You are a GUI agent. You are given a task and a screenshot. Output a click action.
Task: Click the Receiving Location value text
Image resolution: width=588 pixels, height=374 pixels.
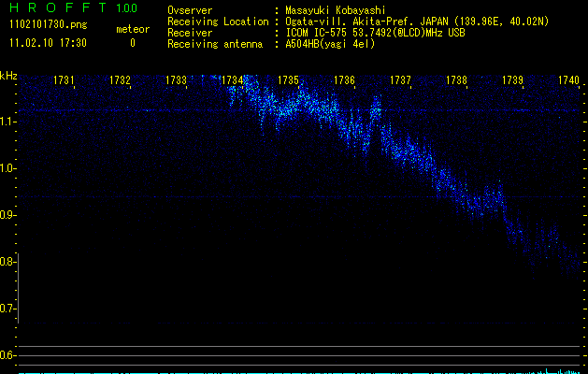415,22
